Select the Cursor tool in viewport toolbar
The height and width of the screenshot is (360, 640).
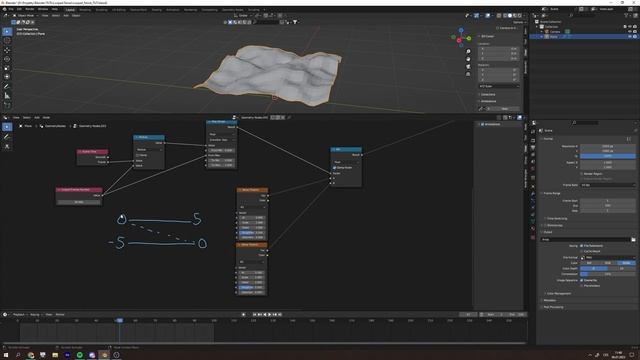(x=7, y=40)
